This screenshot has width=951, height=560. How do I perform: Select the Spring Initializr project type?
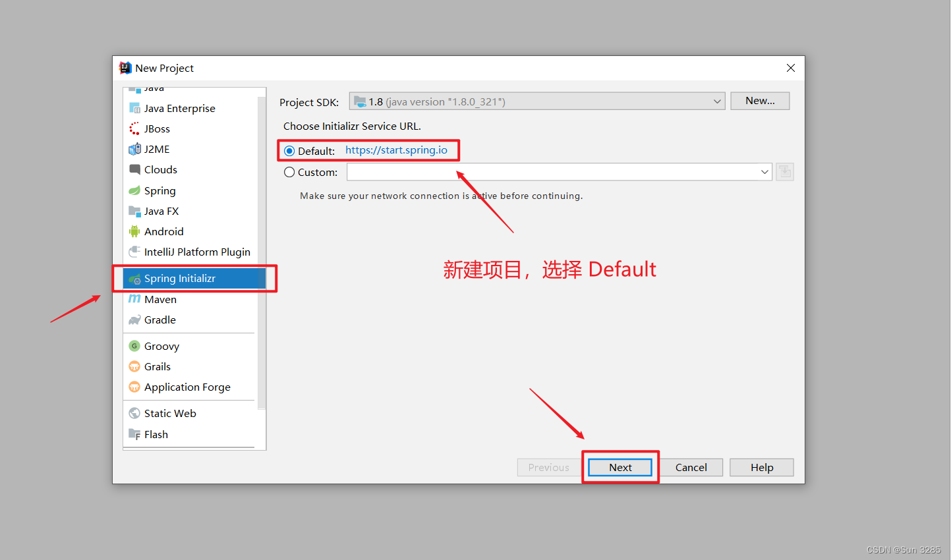pos(194,278)
